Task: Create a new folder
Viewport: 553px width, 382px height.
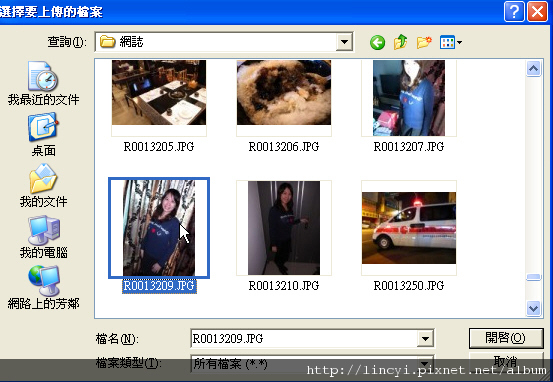Action: [x=424, y=43]
